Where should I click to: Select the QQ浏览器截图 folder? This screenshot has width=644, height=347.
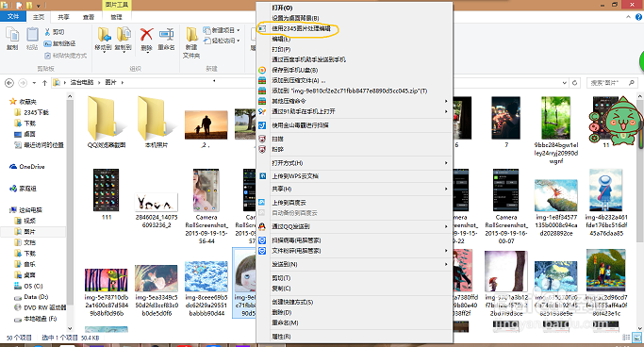pyautogui.click(x=107, y=122)
